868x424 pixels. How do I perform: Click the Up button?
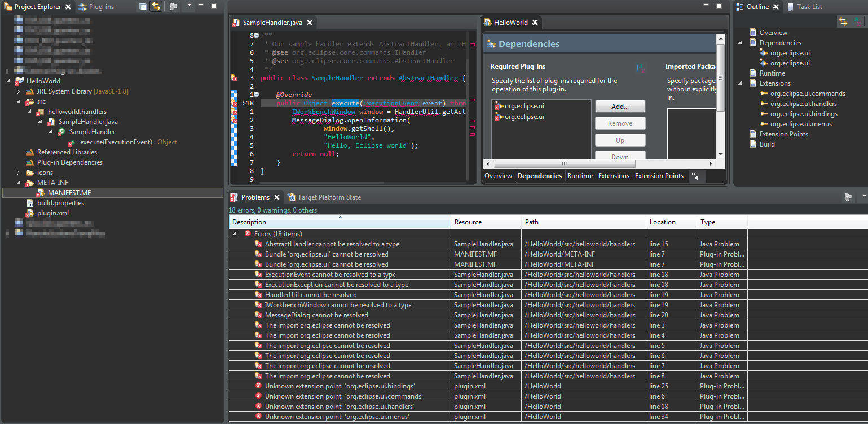click(x=620, y=140)
